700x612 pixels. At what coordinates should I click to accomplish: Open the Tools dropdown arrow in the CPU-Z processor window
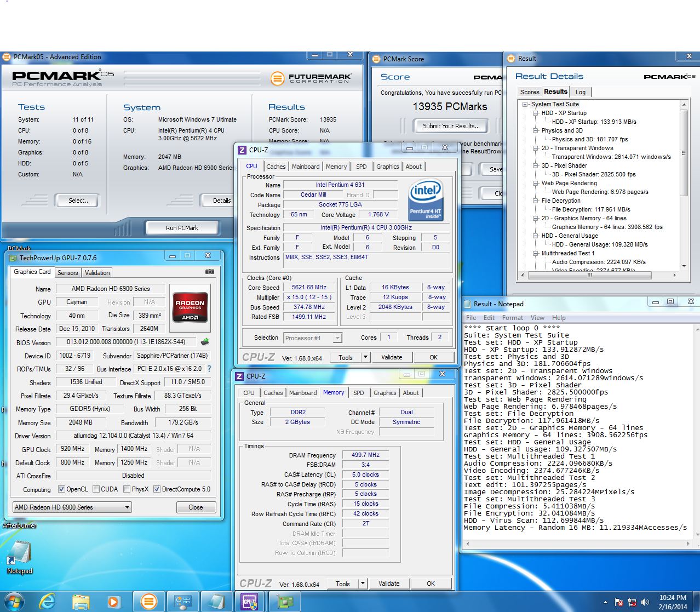click(x=365, y=357)
